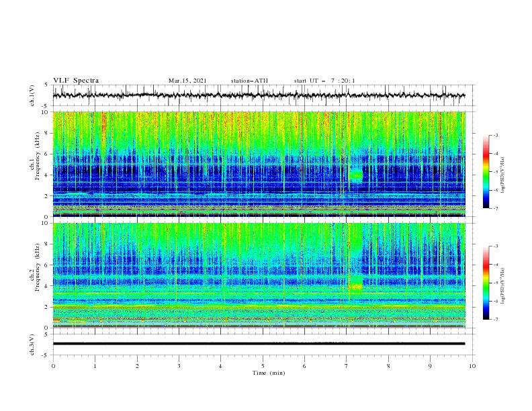Viewport: 532px width, 411px height.
Task: Select the date "Mar.15, 2021" in header
Action: (187, 81)
